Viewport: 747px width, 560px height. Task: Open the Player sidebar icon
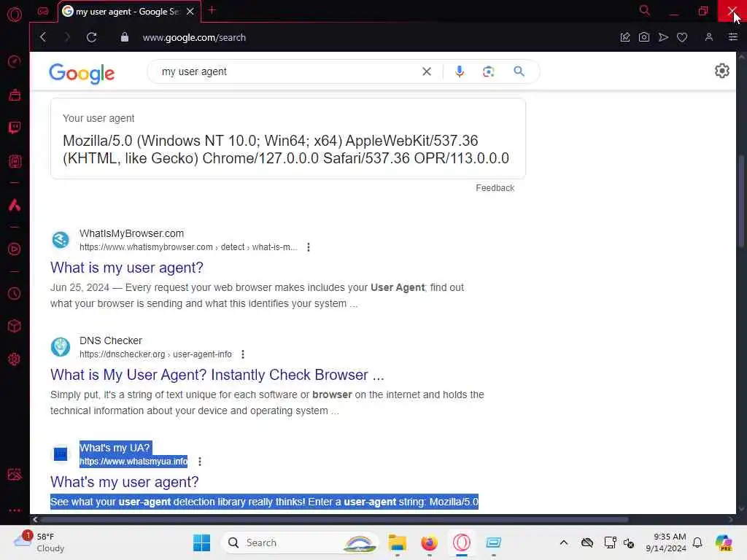15,249
